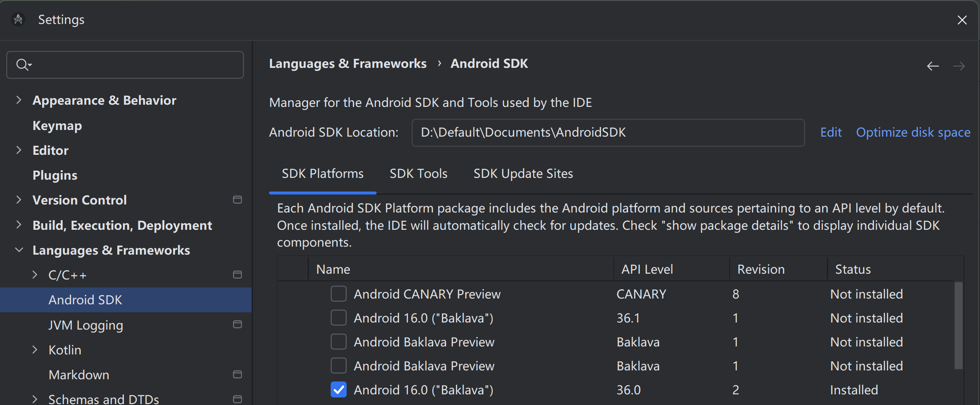This screenshot has height=405, width=980.
Task: Click project-settings icon beside JVM Logging
Action: click(237, 325)
